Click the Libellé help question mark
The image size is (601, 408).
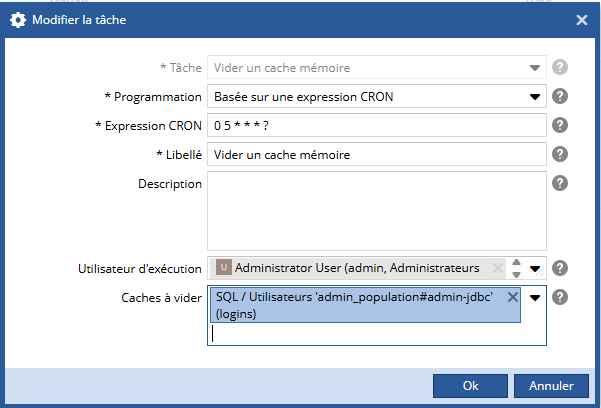click(560, 155)
